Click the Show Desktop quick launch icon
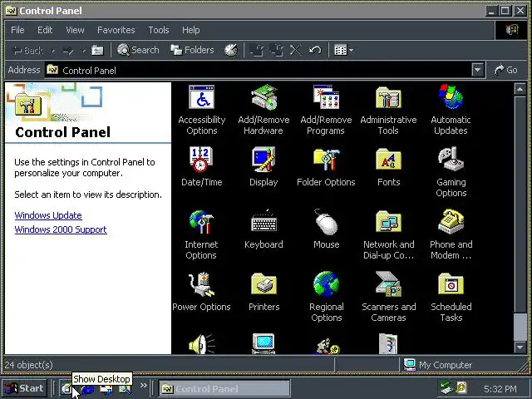The image size is (532, 399). point(66,388)
